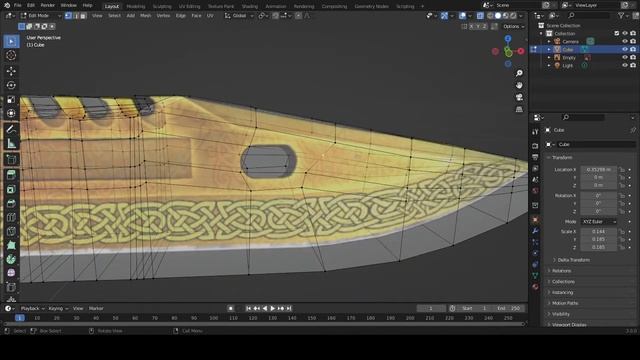Hide the Empty object in viewport
640x360 pixels.
(x=624, y=58)
